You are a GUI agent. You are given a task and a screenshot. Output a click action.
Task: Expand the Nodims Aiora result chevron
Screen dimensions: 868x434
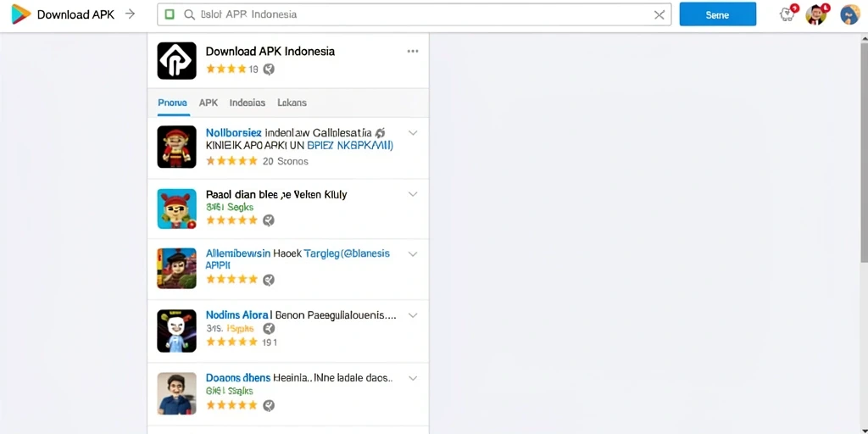click(x=413, y=315)
